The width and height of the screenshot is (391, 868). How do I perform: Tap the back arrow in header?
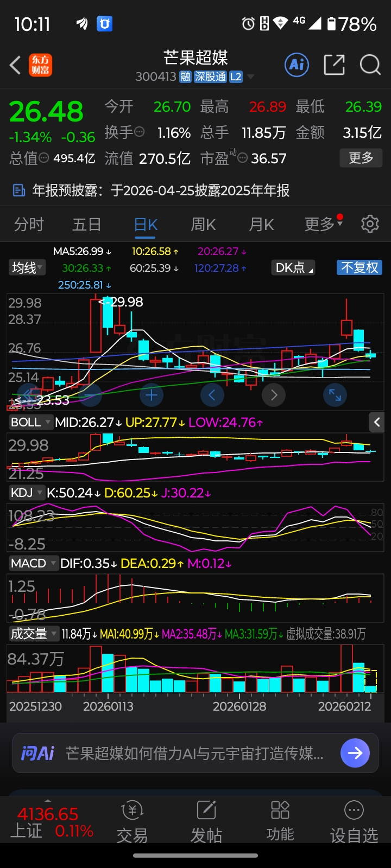15,65
